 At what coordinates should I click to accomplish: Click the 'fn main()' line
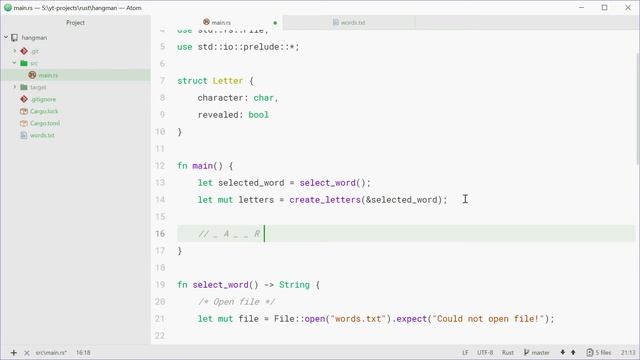click(x=205, y=166)
